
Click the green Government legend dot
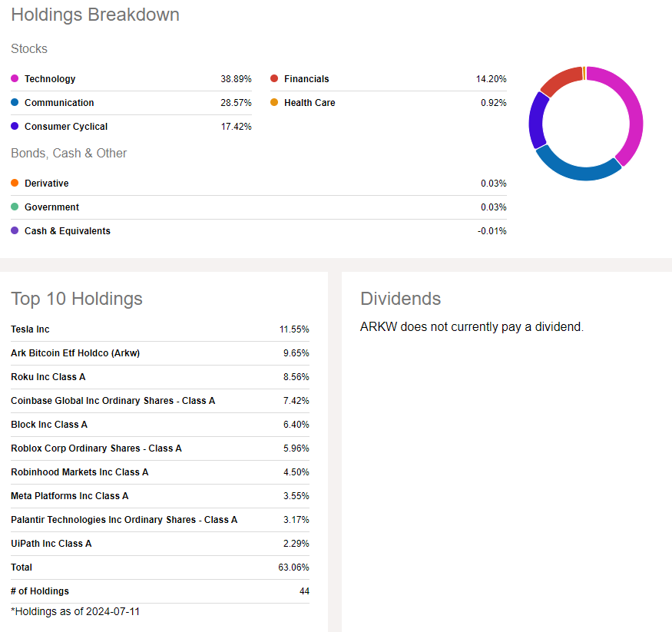pos(15,207)
